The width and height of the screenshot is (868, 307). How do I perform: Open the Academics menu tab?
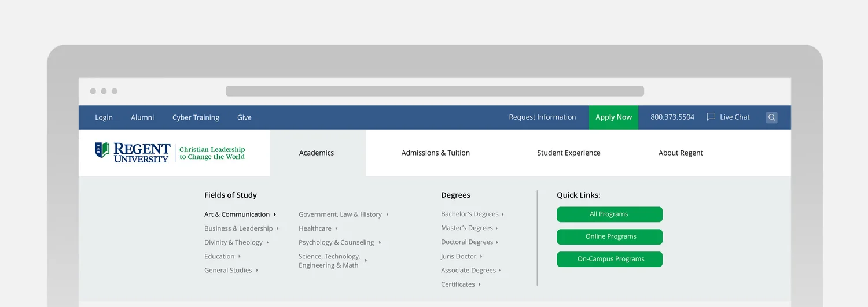coord(317,153)
